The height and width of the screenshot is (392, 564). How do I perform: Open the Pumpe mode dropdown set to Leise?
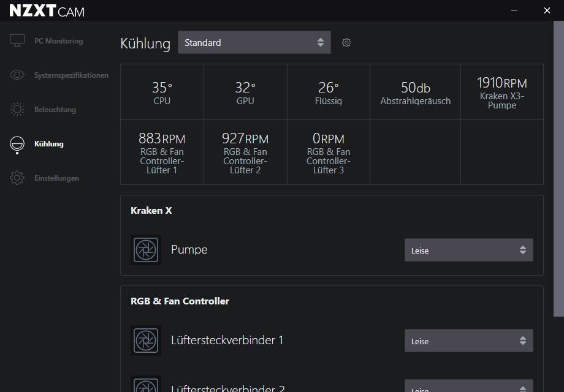[468, 250]
